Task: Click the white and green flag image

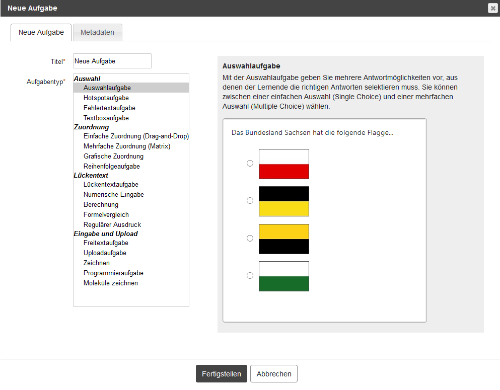Action: [x=284, y=276]
